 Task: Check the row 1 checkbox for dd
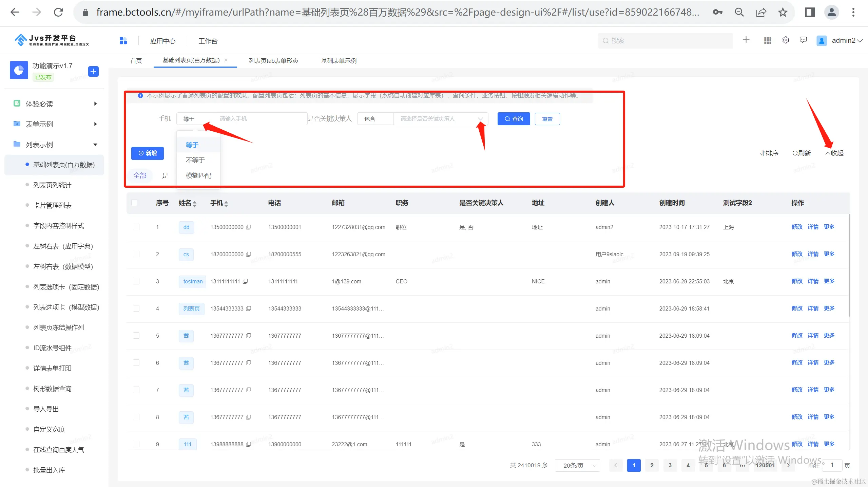(136, 227)
